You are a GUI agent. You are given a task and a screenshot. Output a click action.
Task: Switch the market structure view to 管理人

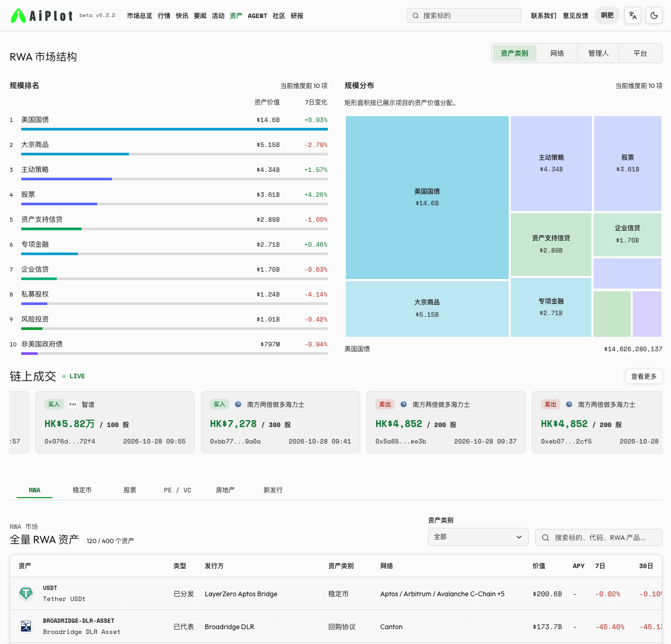point(598,53)
